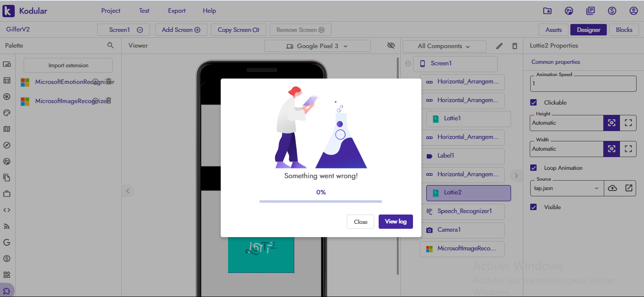Toggle the Loop Animation checkbox
Screen dimensions: 644x297
(534, 168)
